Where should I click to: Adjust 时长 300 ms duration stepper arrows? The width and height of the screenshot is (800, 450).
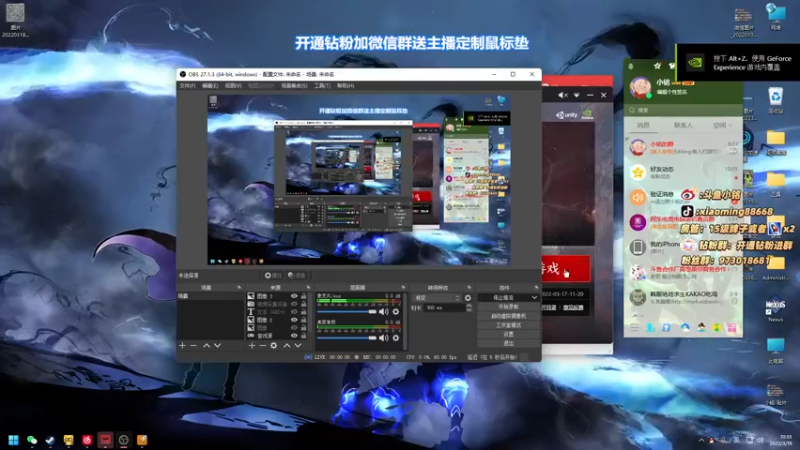coord(469,308)
